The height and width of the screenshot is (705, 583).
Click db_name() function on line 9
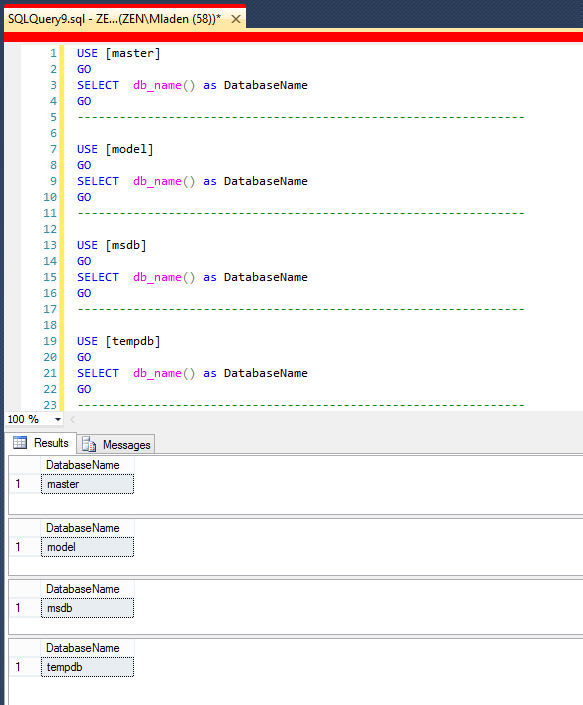point(164,181)
